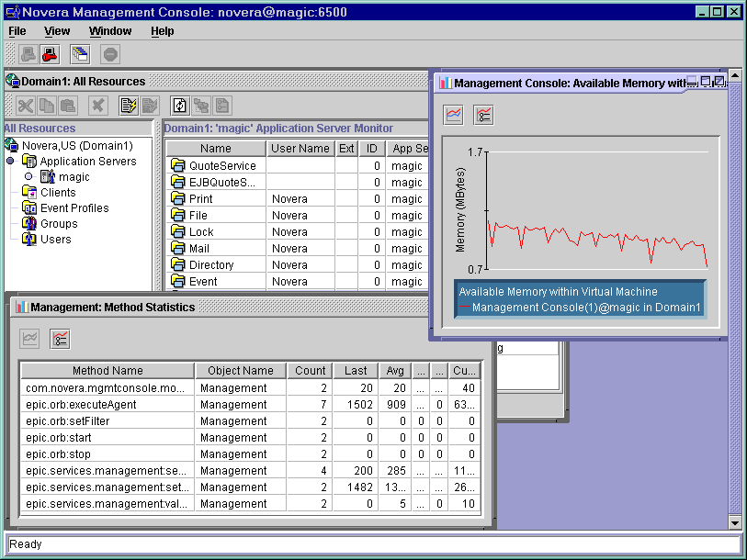Screen dimensions: 747x560
Task: Click the greyed notepad icon beside the lightning notepad
Action: click(150, 106)
